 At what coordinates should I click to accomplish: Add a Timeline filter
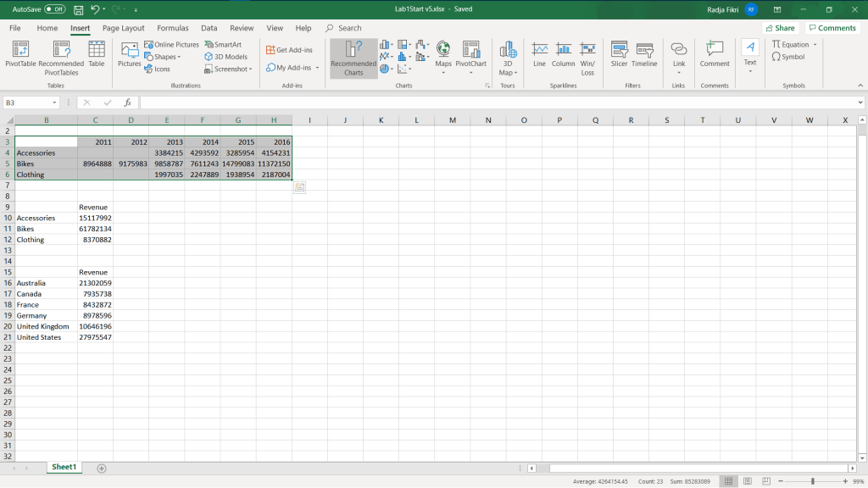point(644,54)
